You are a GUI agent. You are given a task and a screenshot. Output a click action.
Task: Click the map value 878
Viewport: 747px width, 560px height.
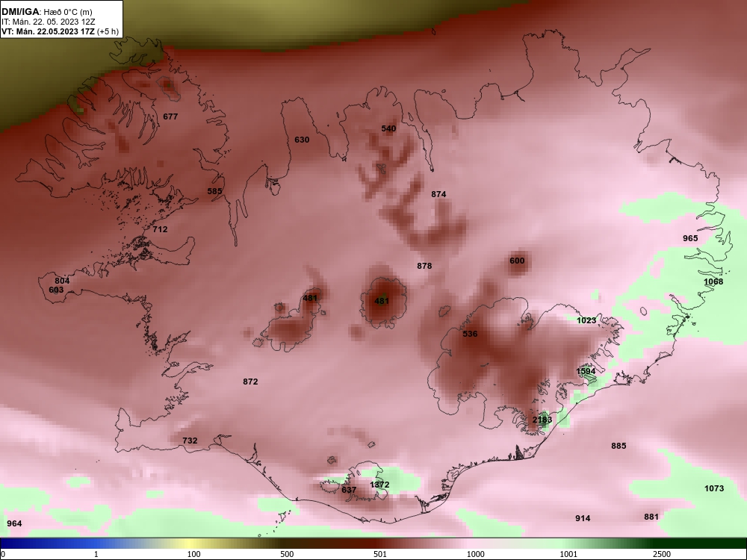tap(424, 266)
